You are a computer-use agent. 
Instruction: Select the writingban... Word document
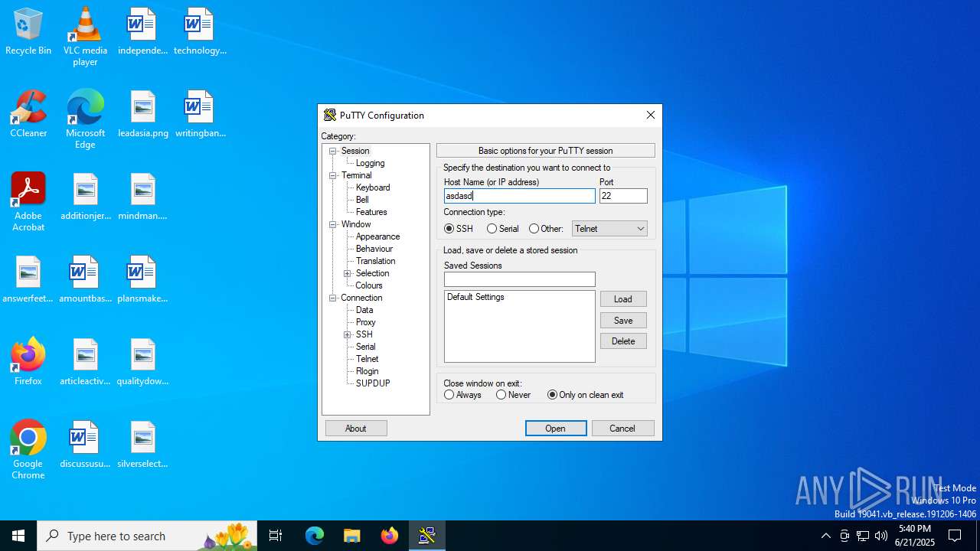(x=200, y=114)
